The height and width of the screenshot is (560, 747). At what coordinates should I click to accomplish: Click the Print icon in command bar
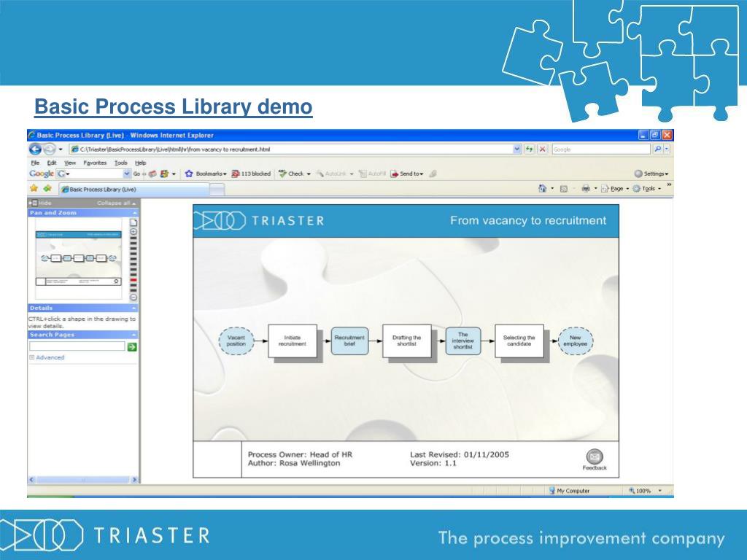(585, 188)
